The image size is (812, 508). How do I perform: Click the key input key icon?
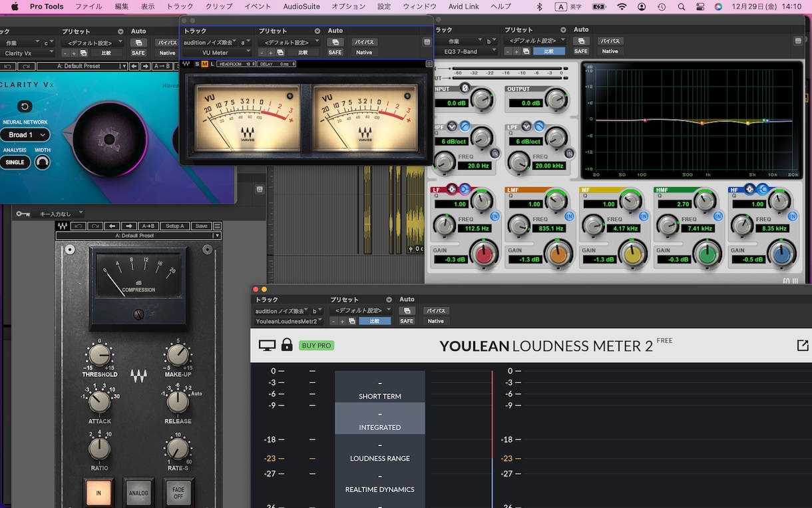[23, 214]
